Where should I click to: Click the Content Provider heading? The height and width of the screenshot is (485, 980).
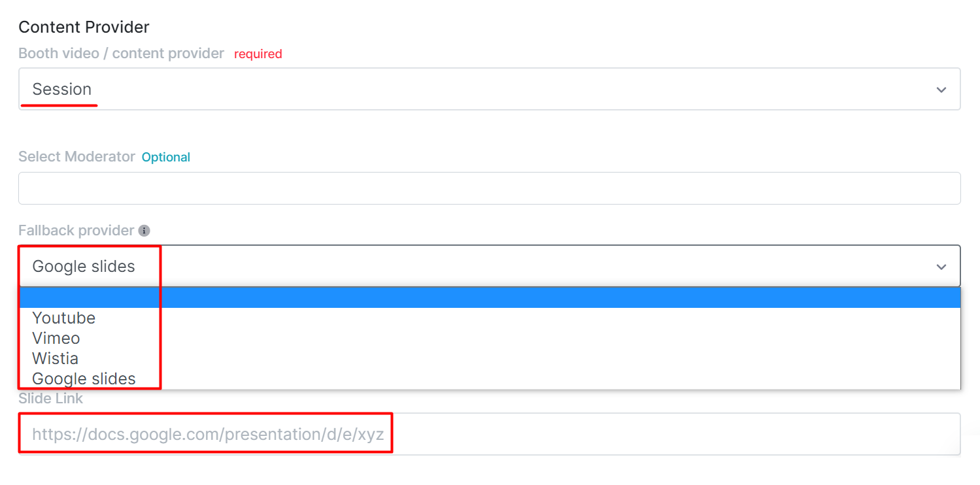(84, 27)
